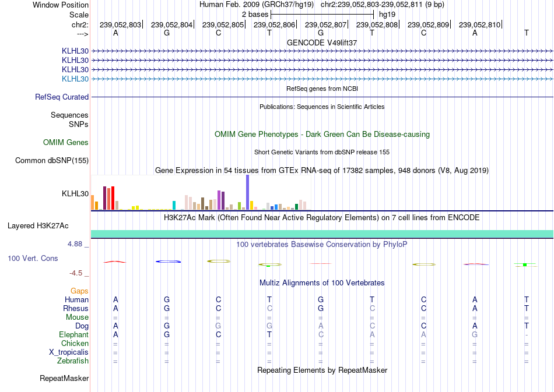Screen dimensions: 554x392
Task: Click the -4.5 PhyloP lower scale value
Action: click(76, 273)
